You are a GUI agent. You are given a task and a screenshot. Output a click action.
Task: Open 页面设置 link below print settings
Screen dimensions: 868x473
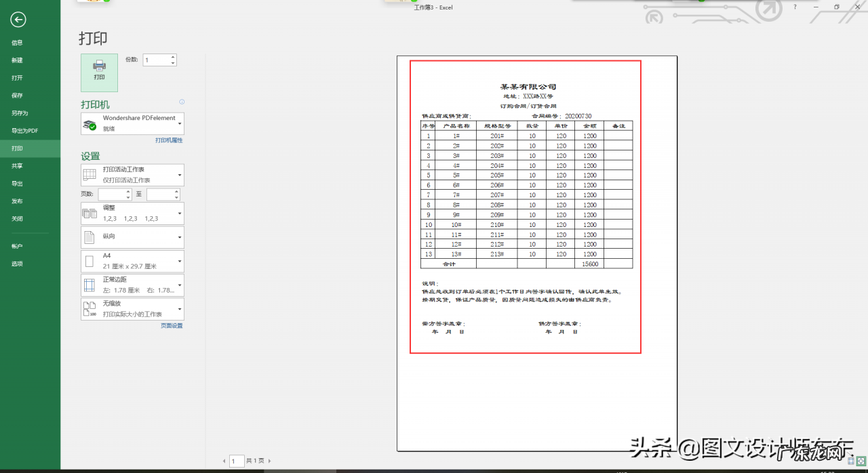[x=172, y=325]
